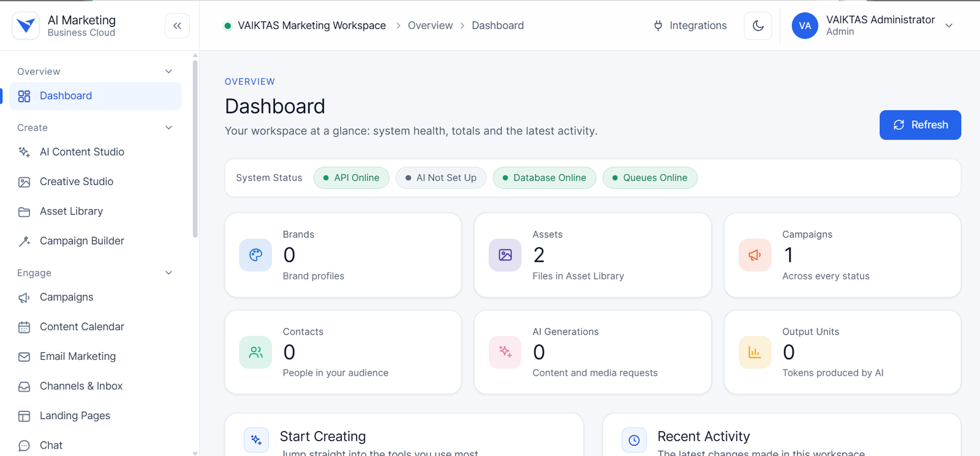Screen dimensions: 980x456
Task: Click the VA avatar circle
Action: (x=805, y=26)
